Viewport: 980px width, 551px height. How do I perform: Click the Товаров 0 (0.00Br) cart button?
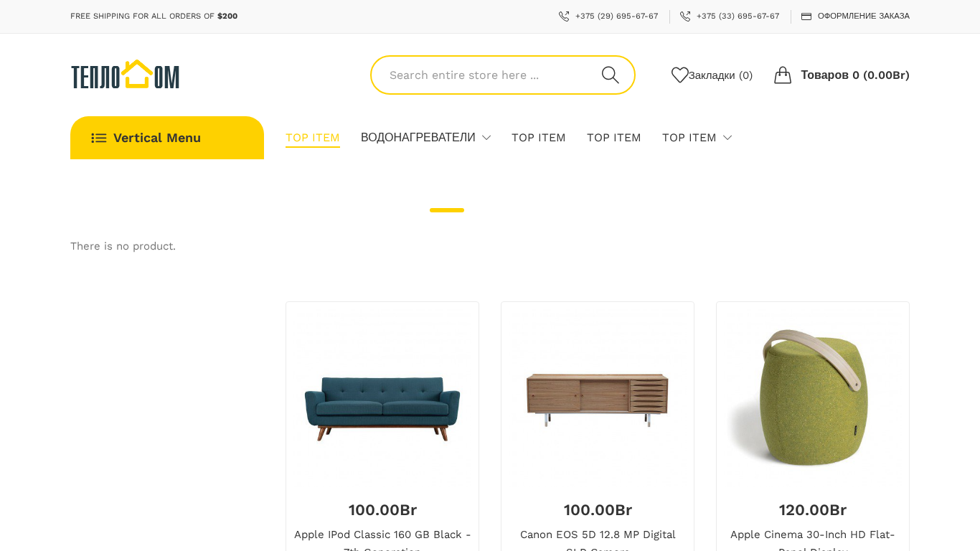point(854,75)
